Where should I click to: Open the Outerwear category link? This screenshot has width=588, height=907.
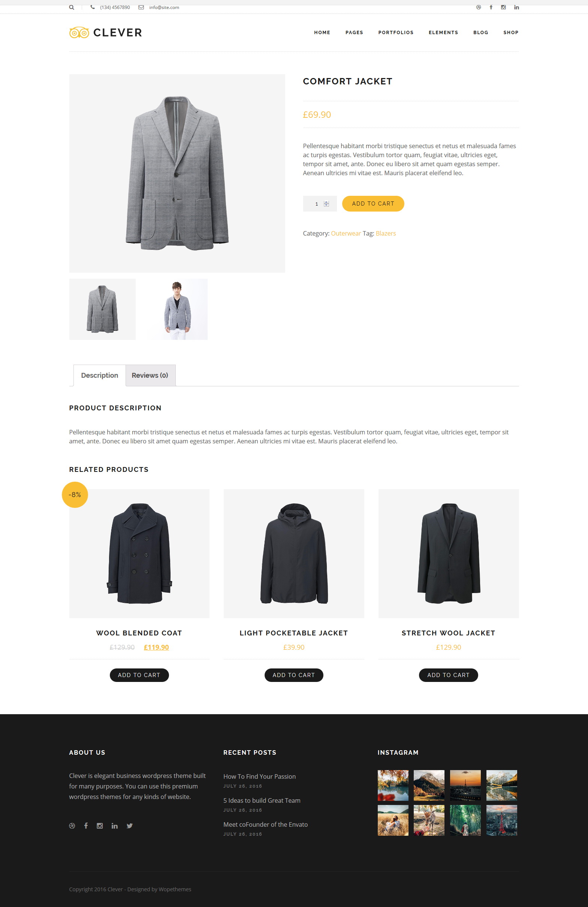pos(346,233)
